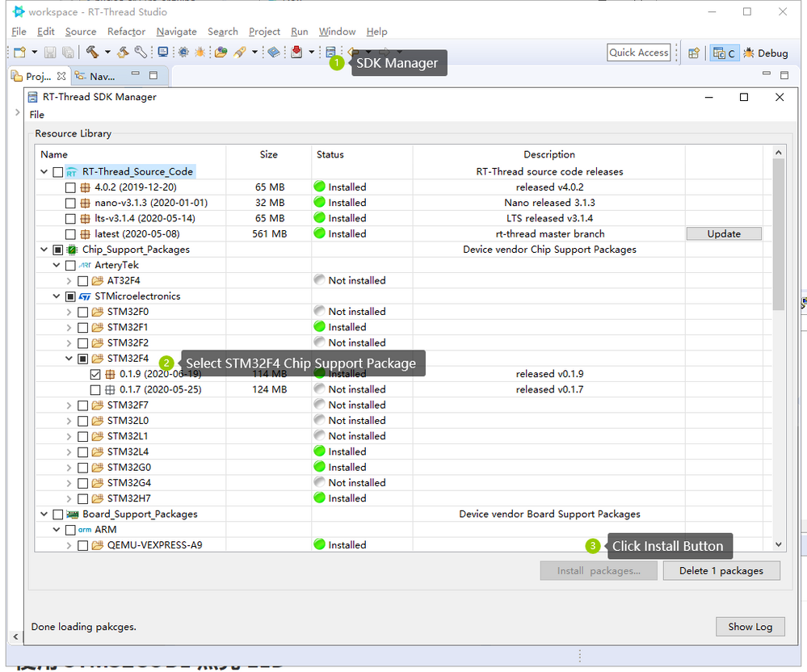Click the New project toolbar icon
The image size is (807, 672).
(19, 52)
